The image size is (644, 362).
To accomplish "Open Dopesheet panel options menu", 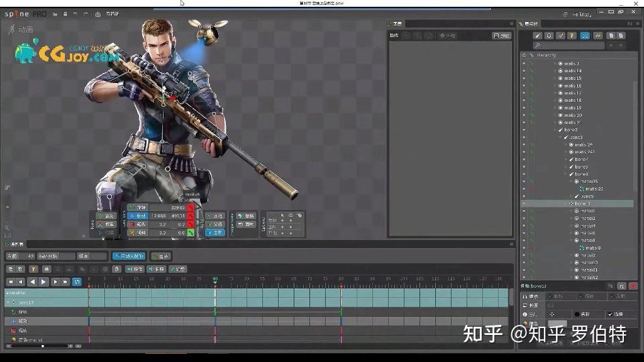I will pyautogui.click(x=511, y=244).
